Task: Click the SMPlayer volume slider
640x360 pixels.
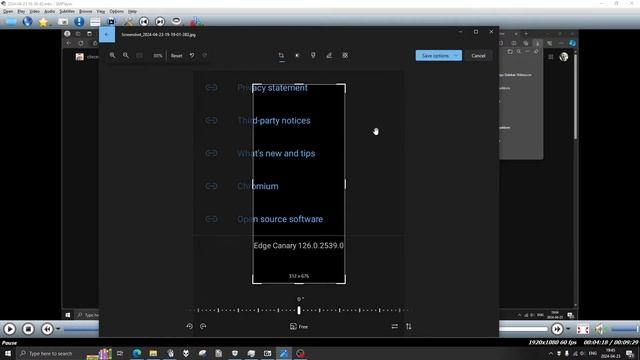Action: 624,329
